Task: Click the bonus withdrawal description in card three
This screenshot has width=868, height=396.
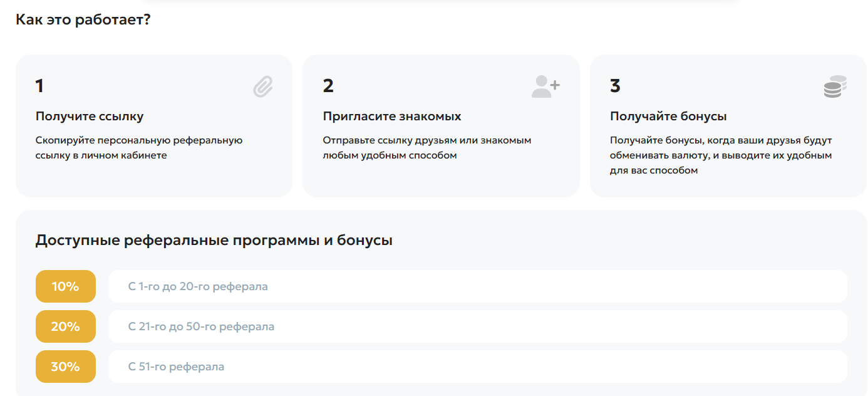Action: point(720,155)
